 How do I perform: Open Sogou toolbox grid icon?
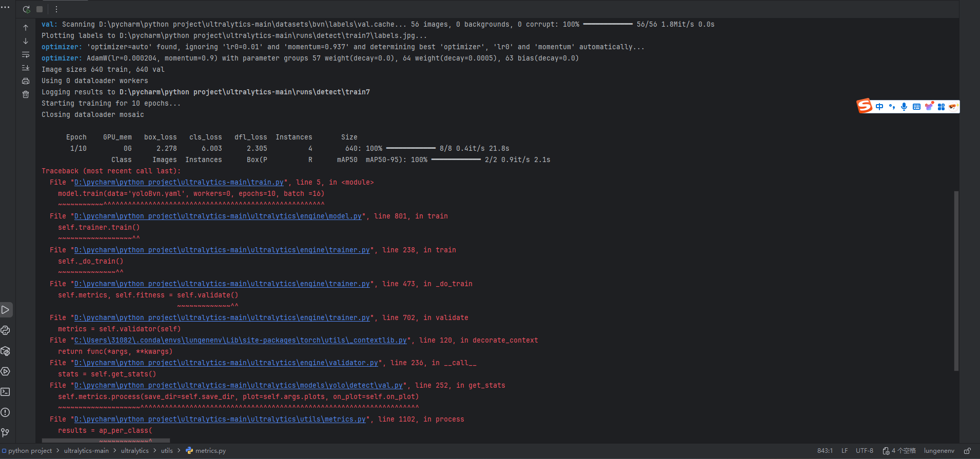941,107
